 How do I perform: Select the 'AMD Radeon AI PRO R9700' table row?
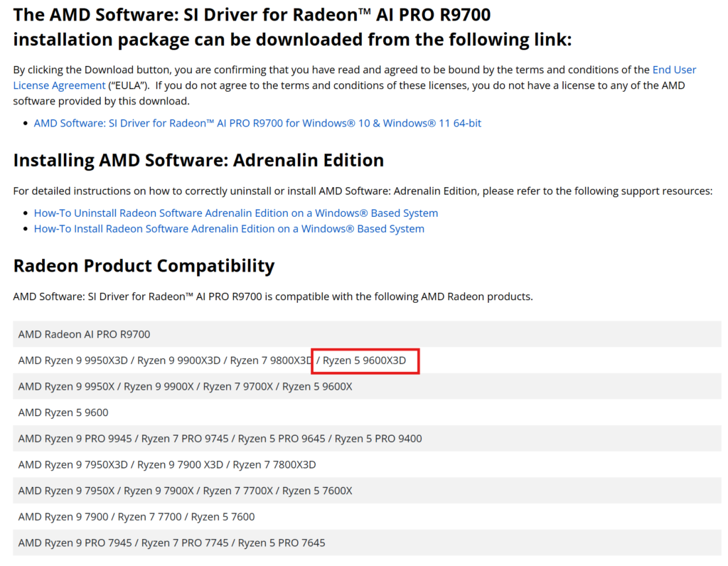point(367,334)
